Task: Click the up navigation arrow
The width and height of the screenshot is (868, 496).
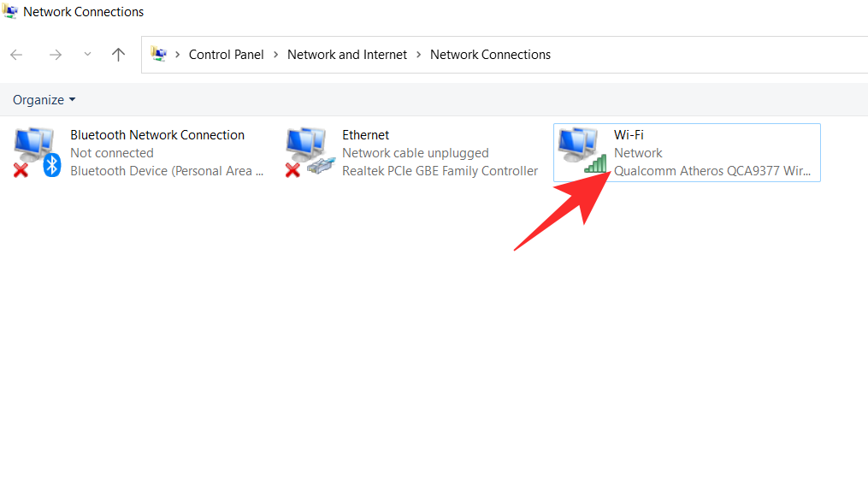Action: click(118, 54)
